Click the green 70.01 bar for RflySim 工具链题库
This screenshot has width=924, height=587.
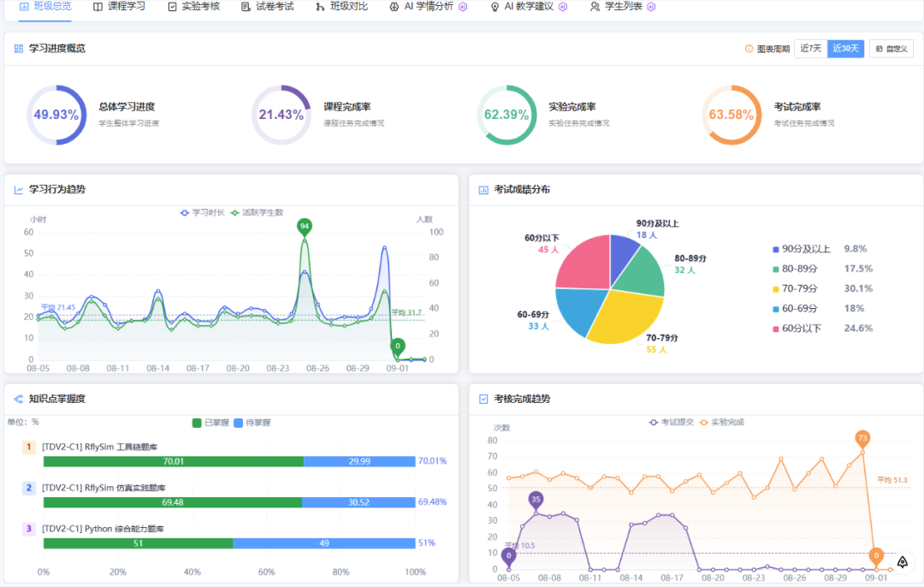(173, 461)
